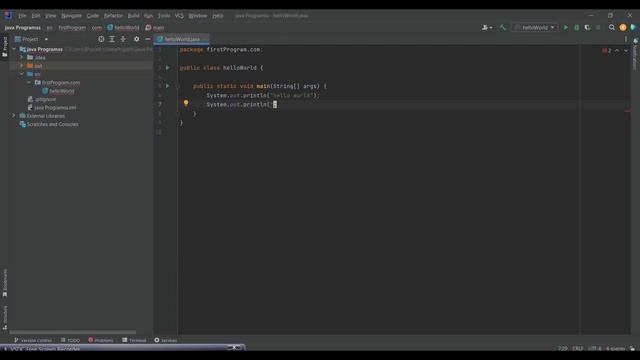Open the File menu

(22, 16)
